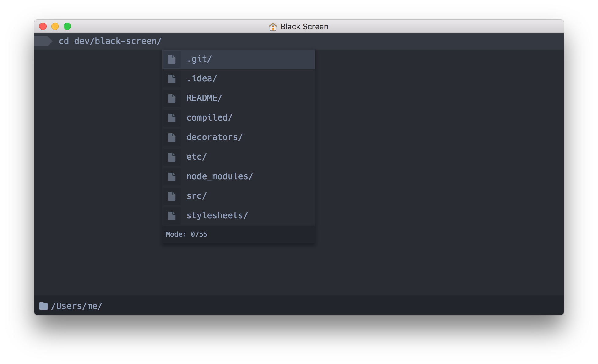The image size is (598, 364).
Task: Click the file icon beside stylesheets/
Action: tap(172, 216)
